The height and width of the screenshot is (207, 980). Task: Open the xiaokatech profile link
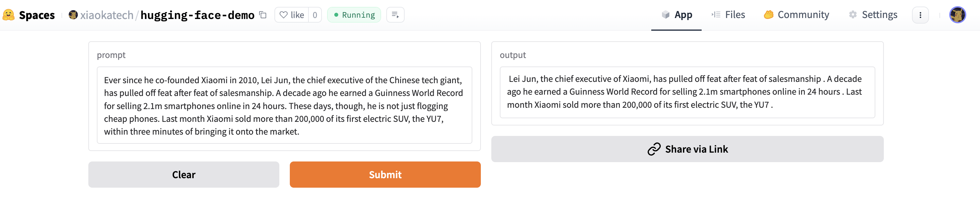107,15
